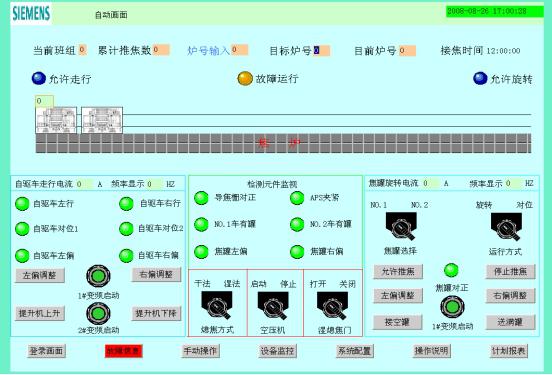Image resolution: width=552 pixels, height=375 pixels.
Task: Click the yellow 故障运行 indicator lamp
Action: coord(245,79)
